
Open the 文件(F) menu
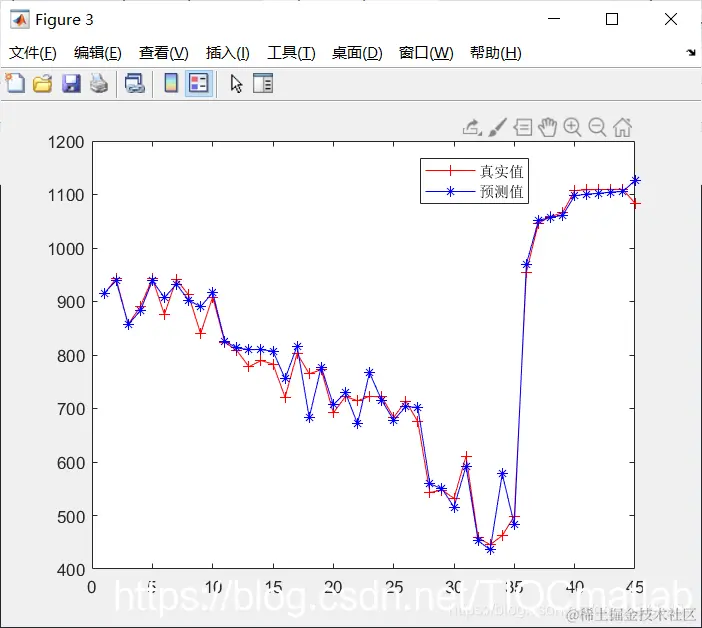click(33, 53)
